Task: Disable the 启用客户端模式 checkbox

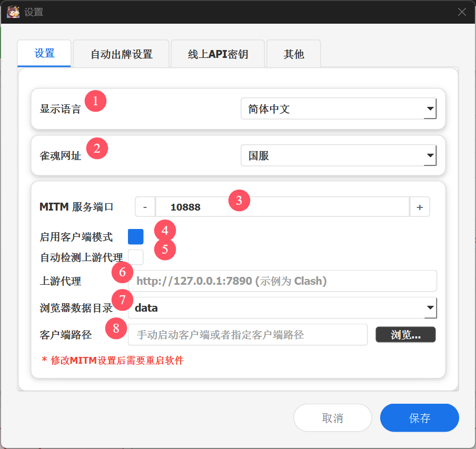Action: (x=136, y=237)
